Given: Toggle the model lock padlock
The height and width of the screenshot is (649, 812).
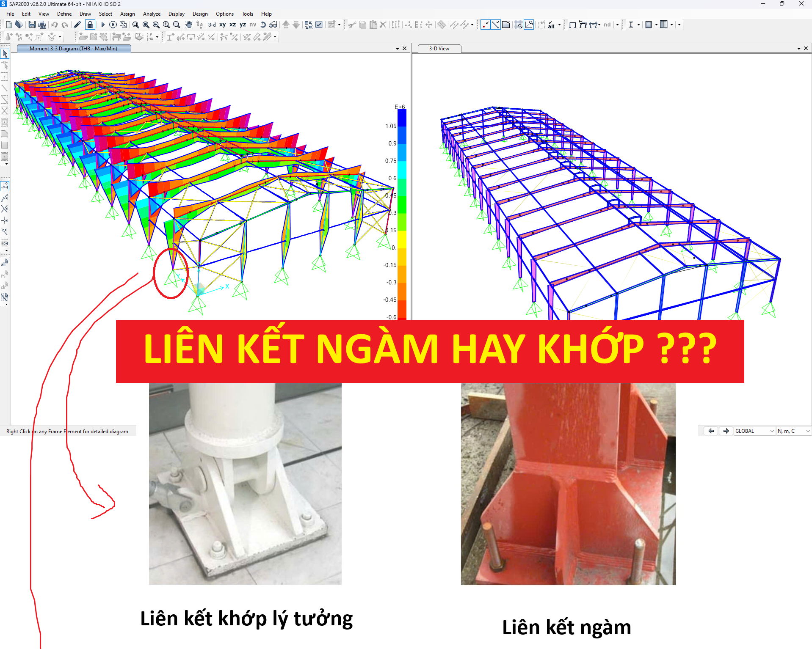Looking at the screenshot, I should [90, 25].
